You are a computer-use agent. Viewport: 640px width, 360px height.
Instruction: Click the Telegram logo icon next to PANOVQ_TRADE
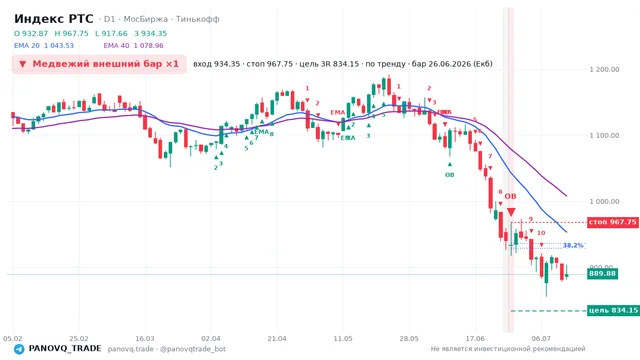coord(19,349)
